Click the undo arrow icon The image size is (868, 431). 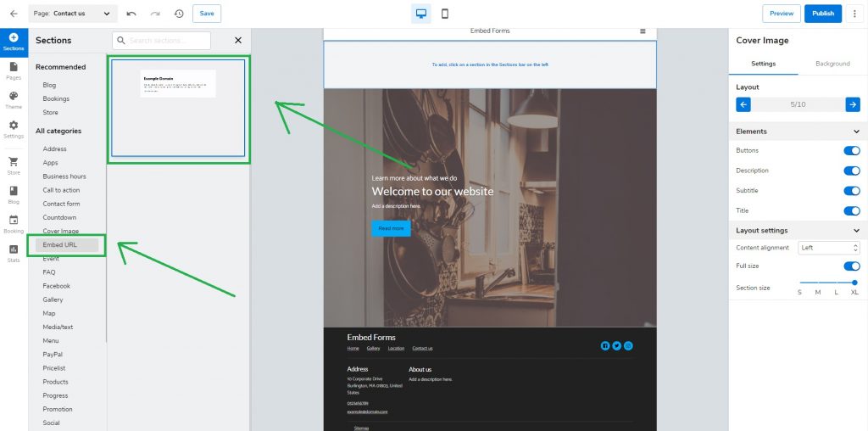coord(131,14)
